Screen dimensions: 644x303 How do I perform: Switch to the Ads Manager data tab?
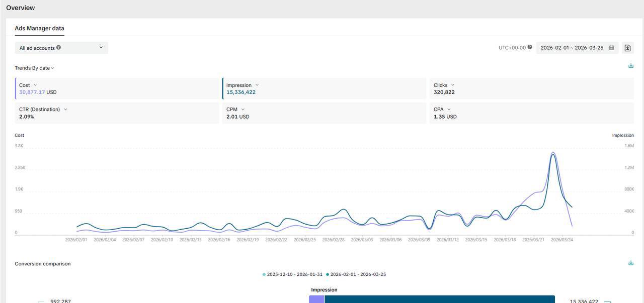pos(39,28)
